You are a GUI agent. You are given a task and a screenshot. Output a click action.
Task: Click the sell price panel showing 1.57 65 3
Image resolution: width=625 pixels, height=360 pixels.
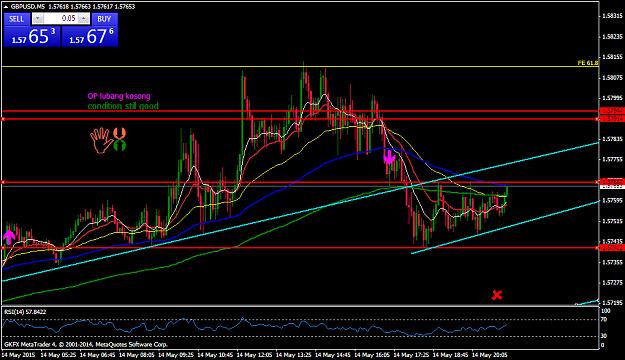pyautogui.click(x=32, y=36)
